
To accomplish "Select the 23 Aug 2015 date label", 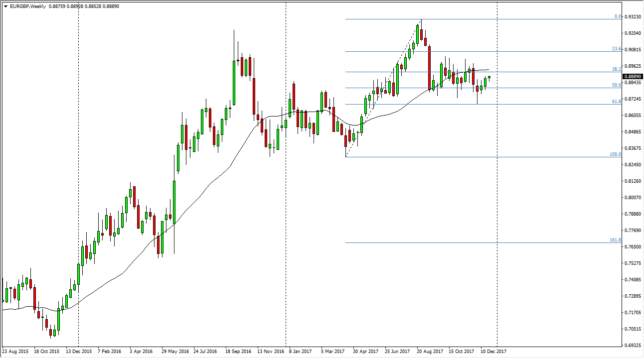I will pos(16,352).
